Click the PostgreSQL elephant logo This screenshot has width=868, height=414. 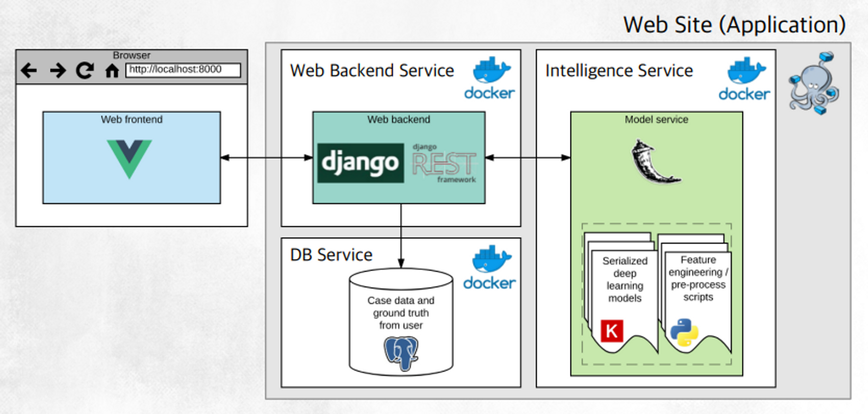pyautogui.click(x=401, y=353)
